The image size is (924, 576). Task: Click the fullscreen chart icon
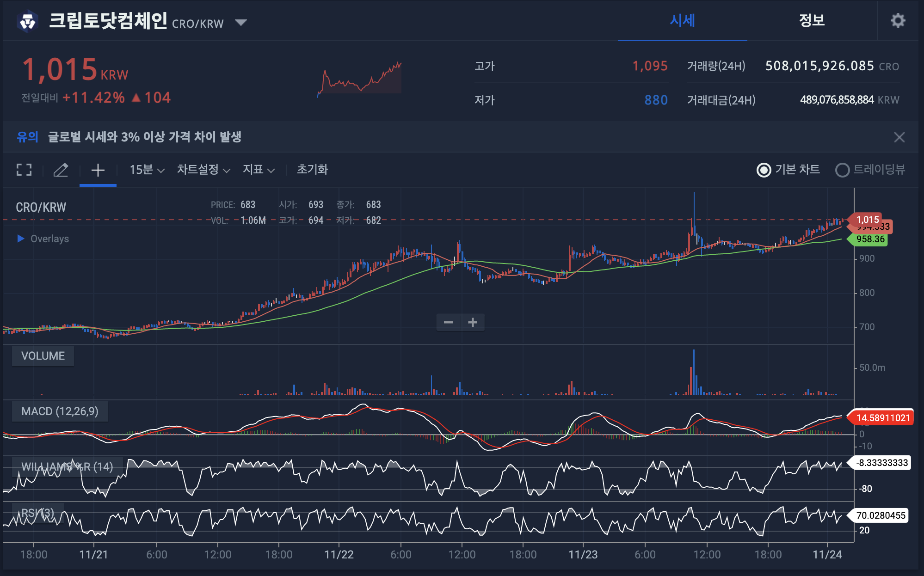click(x=24, y=170)
